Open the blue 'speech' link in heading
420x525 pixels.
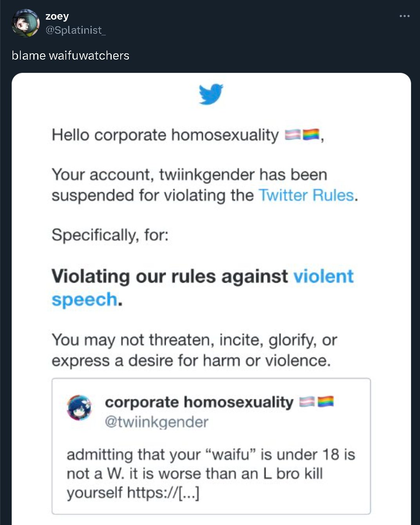[85, 300]
